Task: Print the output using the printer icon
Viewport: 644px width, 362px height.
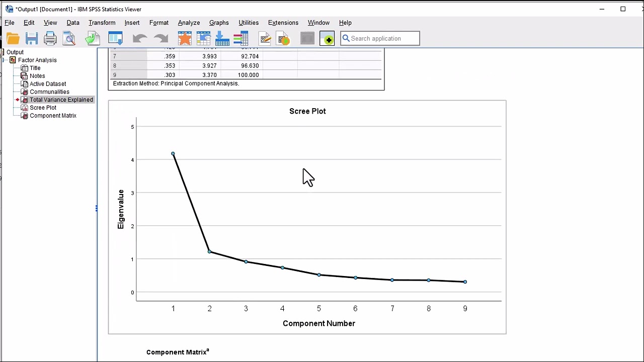Action: pos(50,38)
